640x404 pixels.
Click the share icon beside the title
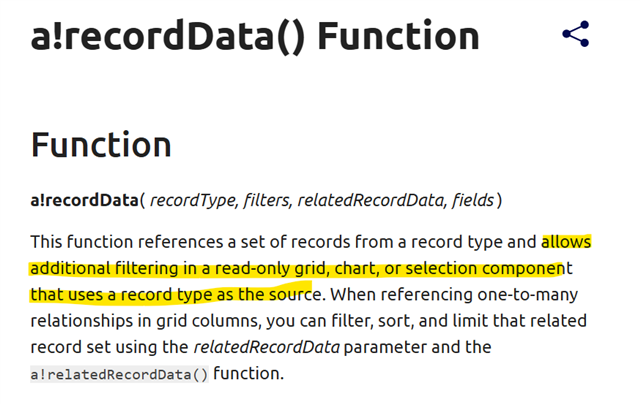point(575,34)
